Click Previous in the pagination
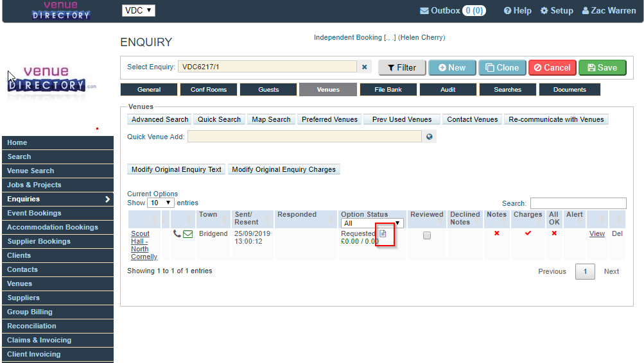This screenshot has width=644, height=363. 552,271
